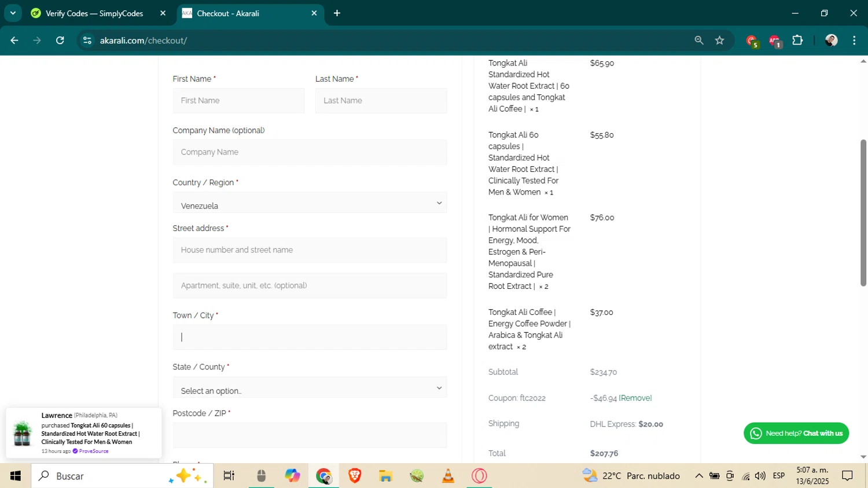868x488 pixels.
Task: Click the Chrome icon on the taskbar
Action: (x=323, y=476)
